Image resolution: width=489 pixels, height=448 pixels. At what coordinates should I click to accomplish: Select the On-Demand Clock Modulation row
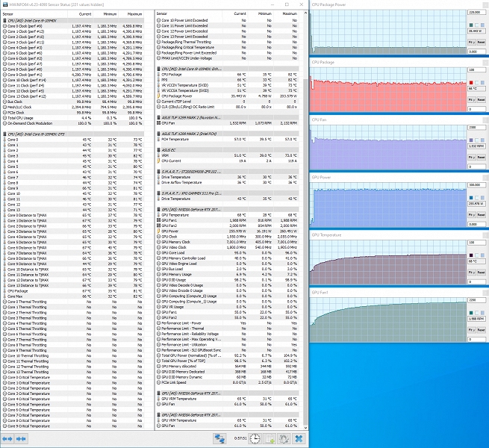click(72, 123)
